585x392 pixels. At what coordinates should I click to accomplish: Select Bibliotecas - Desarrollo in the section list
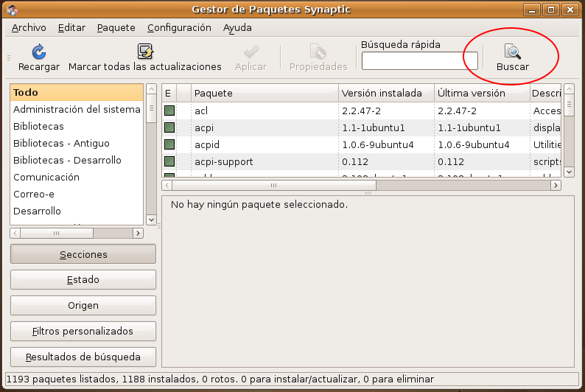[x=67, y=160]
